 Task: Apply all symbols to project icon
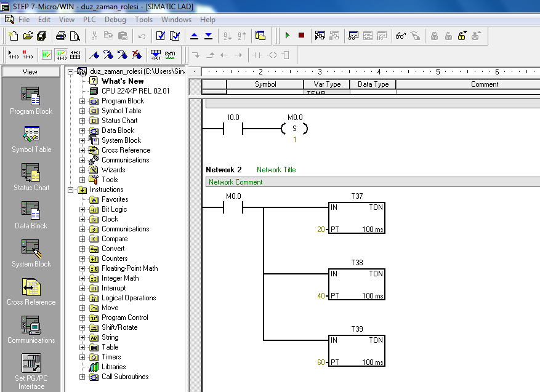[x=156, y=55]
